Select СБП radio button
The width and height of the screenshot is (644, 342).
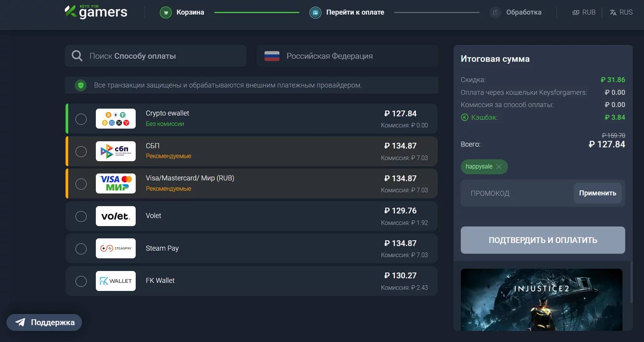81,152
